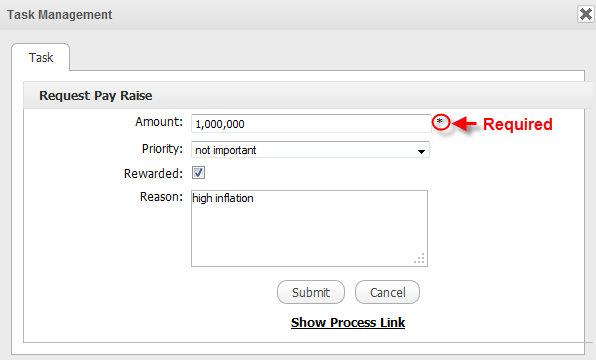Click the Priority dropdown arrow
The width and height of the screenshot is (596, 360).
[x=421, y=151]
